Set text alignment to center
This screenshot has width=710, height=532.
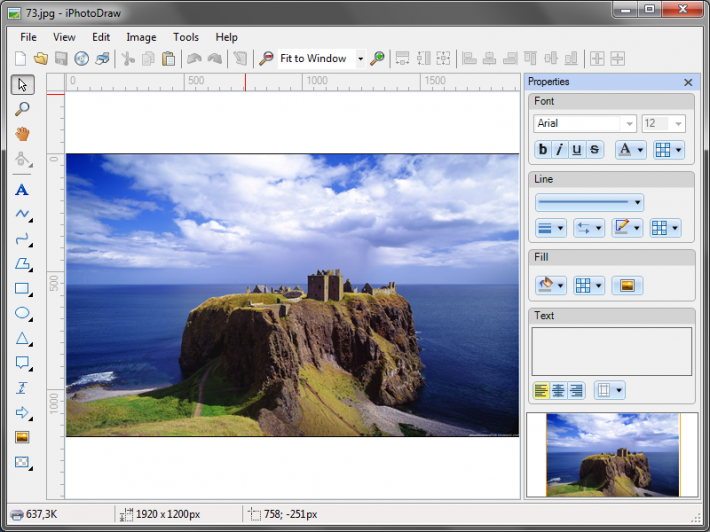pyautogui.click(x=558, y=390)
